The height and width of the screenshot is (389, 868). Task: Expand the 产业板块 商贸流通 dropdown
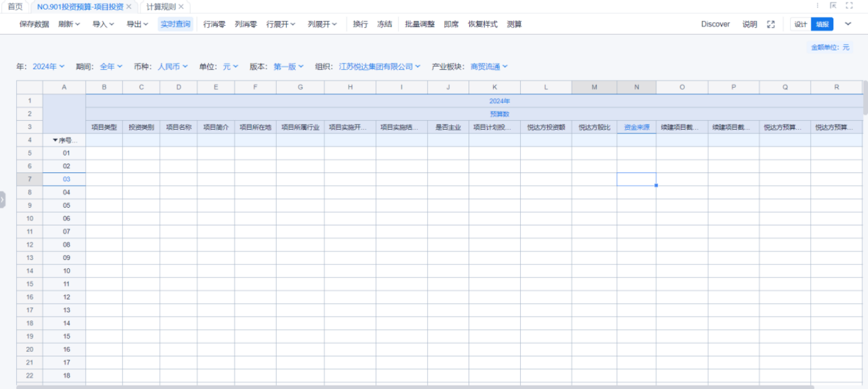pos(489,67)
